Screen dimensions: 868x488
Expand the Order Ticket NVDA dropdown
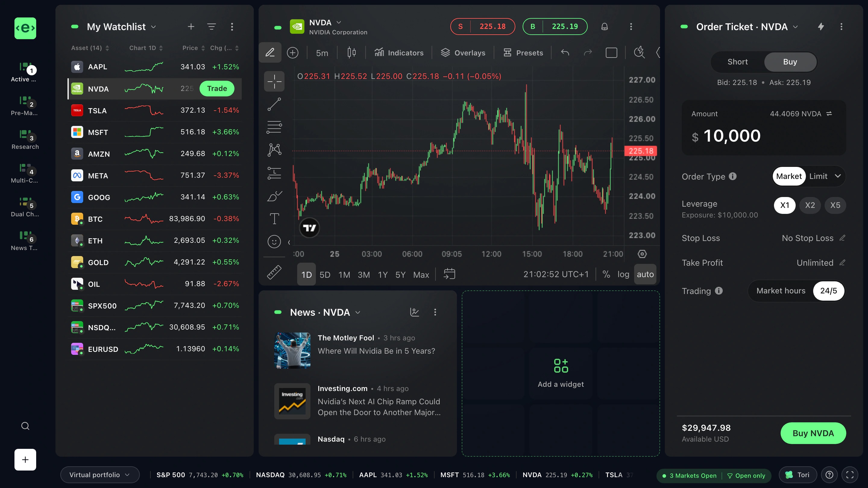tap(795, 27)
